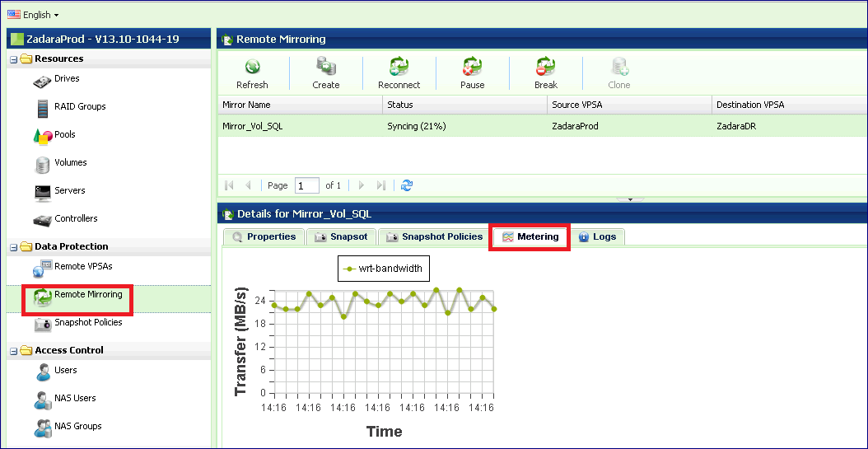Collapse the Data Protection section

(x=14, y=247)
